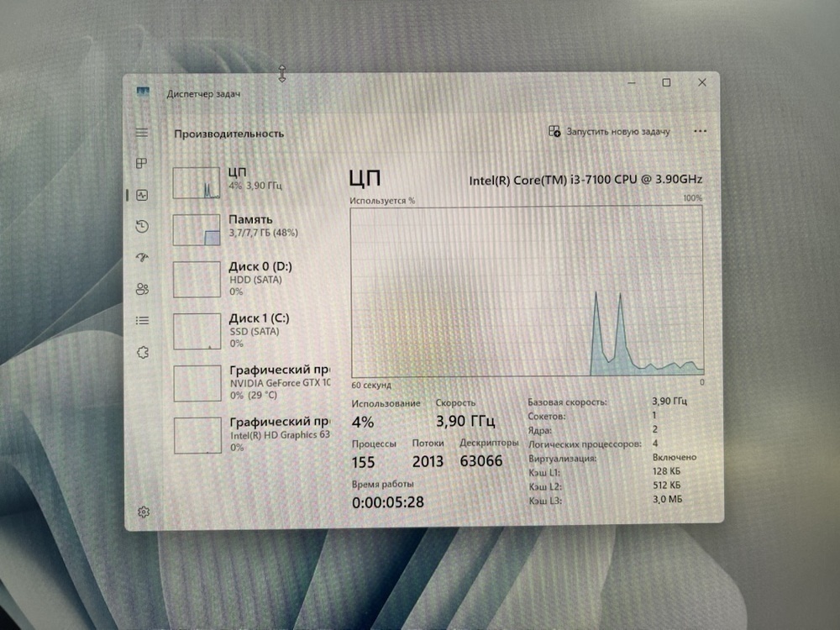Image resolution: width=840 pixels, height=630 pixels.
Task: Maximize the Task Manager window
Action: (x=666, y=82)
